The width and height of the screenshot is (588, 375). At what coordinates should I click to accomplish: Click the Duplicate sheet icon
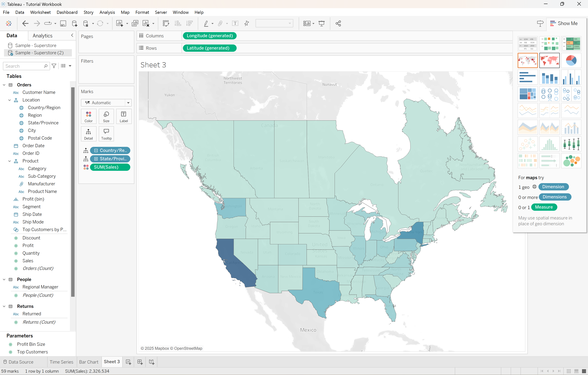135,23
